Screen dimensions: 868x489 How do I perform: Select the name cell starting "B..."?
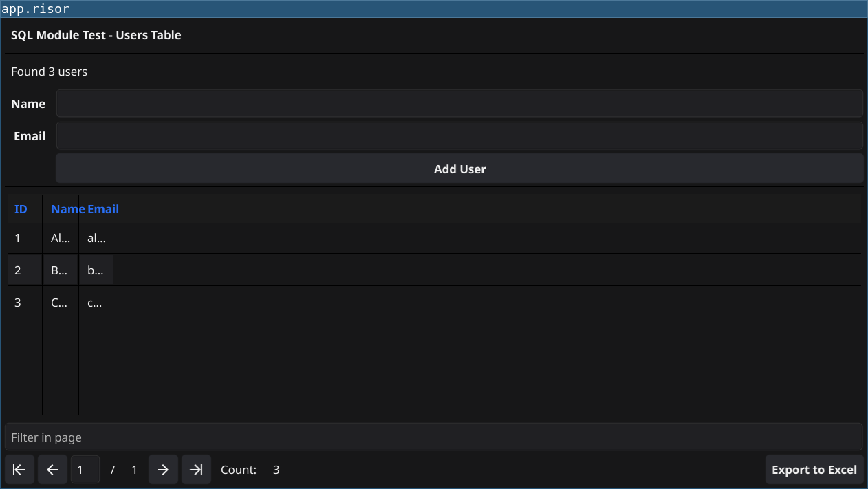pyautogui.click(x=61, y=270)
